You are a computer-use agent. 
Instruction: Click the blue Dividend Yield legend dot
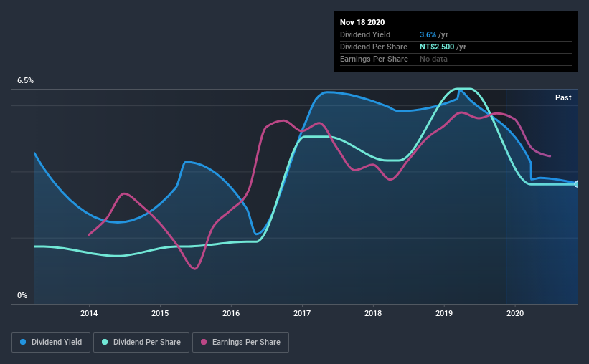(x=23, y=342)
